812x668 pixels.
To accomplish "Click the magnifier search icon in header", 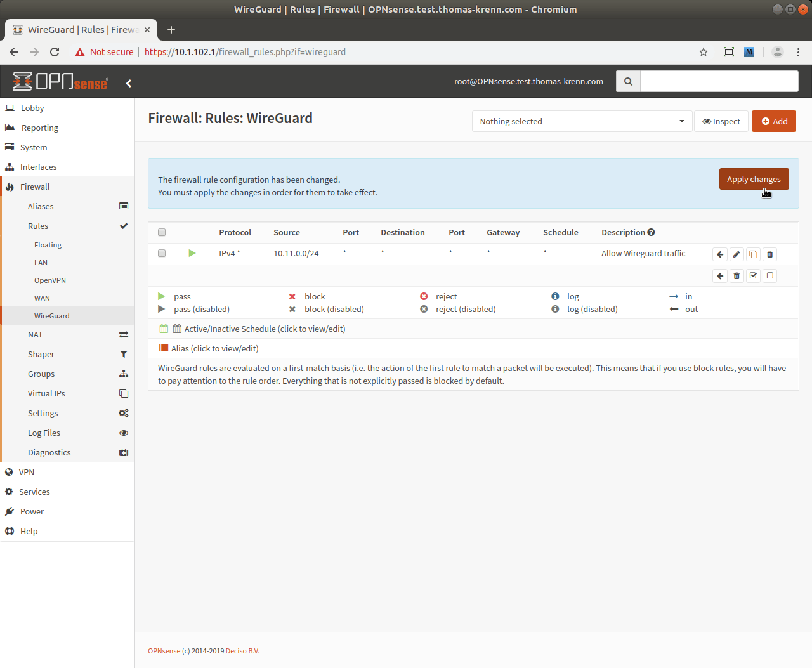I will point(628,81).
